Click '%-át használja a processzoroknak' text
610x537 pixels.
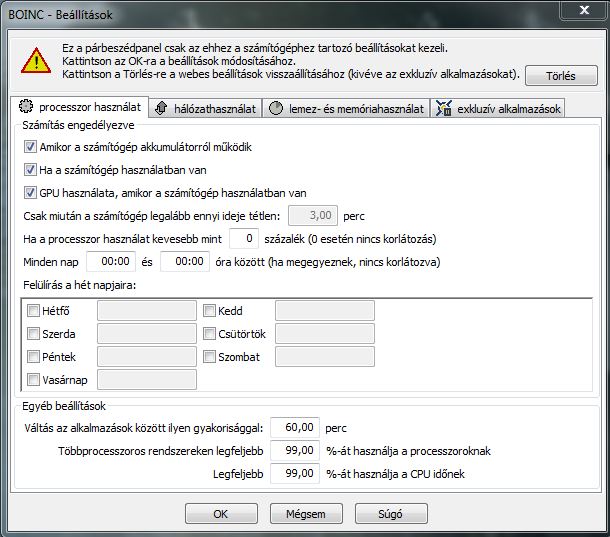point(408,451)
